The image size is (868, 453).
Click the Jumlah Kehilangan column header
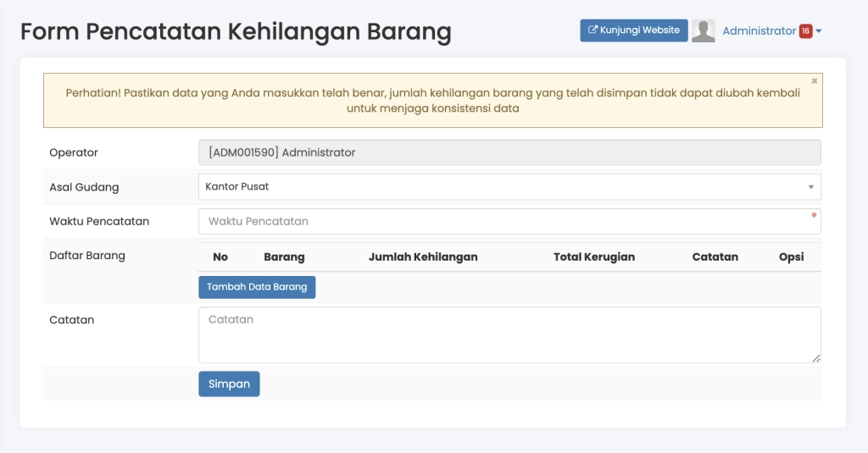click(423, 257)
